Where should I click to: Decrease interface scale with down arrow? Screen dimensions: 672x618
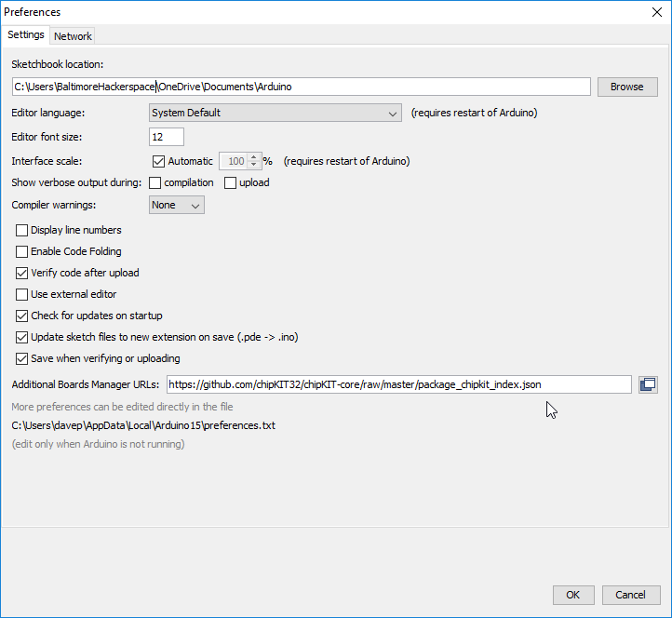click(x=254, y=165)
